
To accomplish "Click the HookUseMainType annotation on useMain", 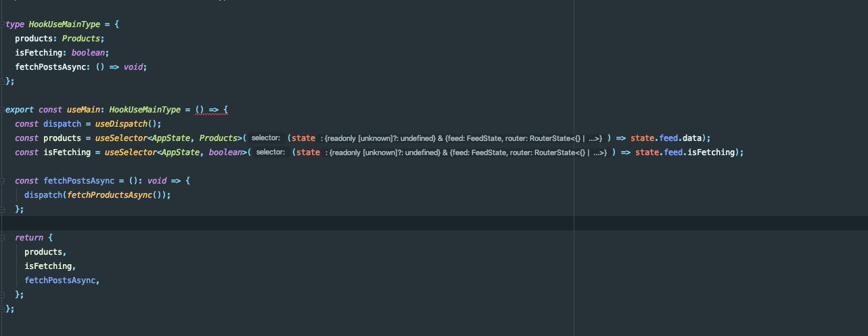I will [x=145, y=110].
